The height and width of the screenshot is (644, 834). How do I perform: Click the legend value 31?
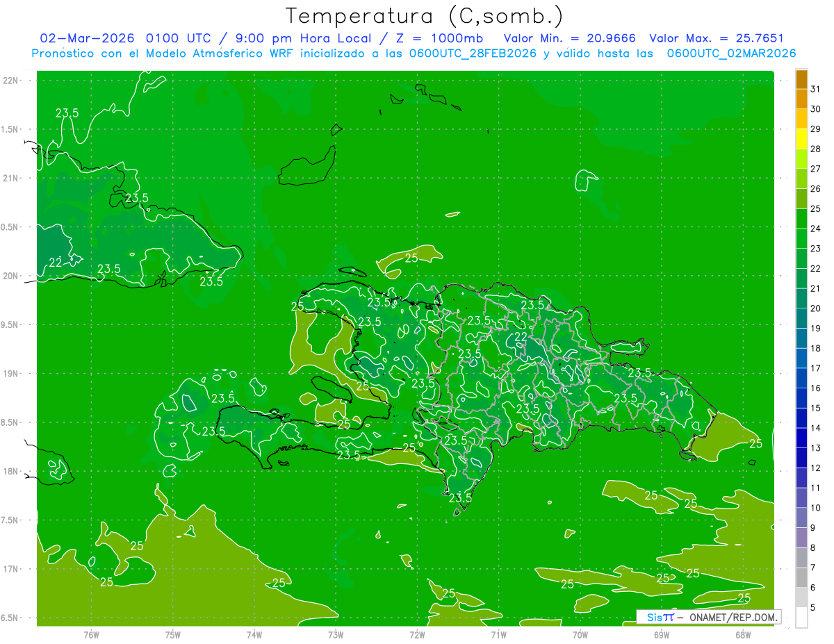[x=815, y=89]
